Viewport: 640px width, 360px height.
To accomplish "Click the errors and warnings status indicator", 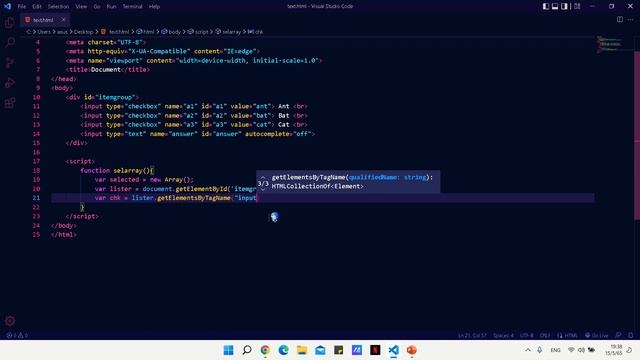I will pyautogui.click(x=17, y=336).
